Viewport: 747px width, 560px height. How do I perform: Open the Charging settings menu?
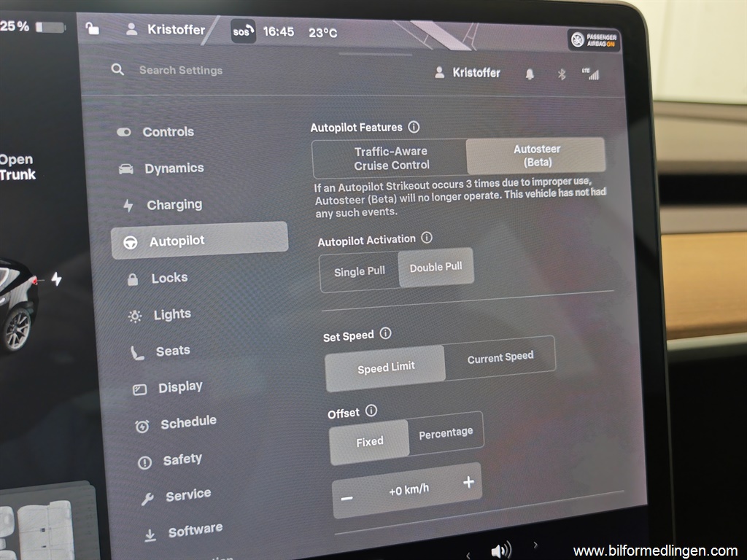[162, 205]
